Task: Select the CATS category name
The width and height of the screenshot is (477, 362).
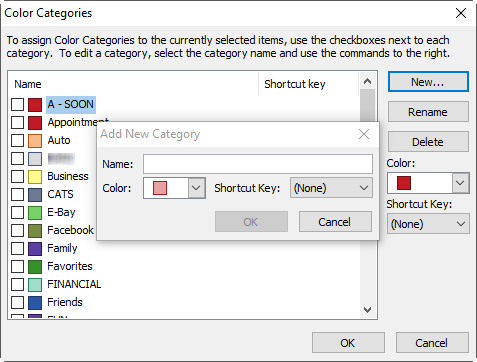Action: tap(60, 194)
